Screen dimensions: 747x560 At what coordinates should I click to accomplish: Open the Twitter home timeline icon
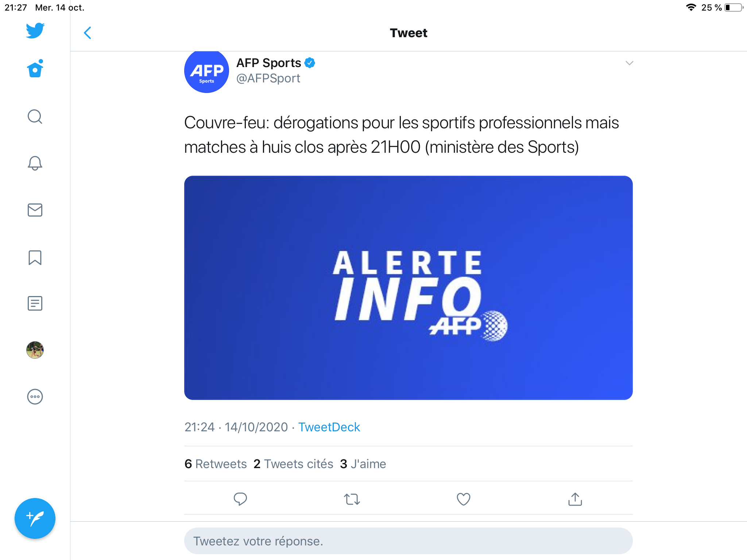point(35,69)
